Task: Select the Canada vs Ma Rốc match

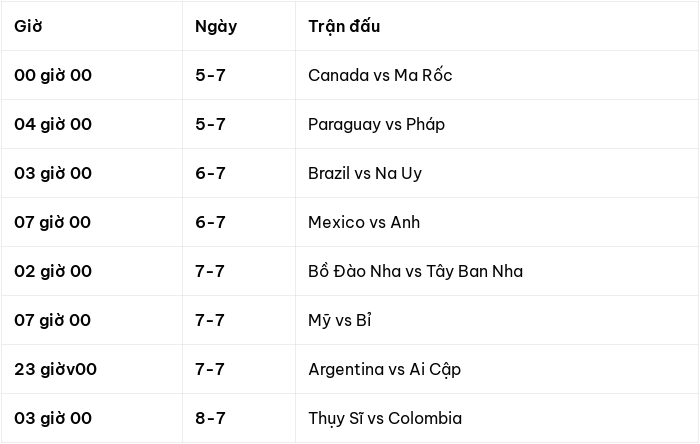Action: click(x=380, y=75)
